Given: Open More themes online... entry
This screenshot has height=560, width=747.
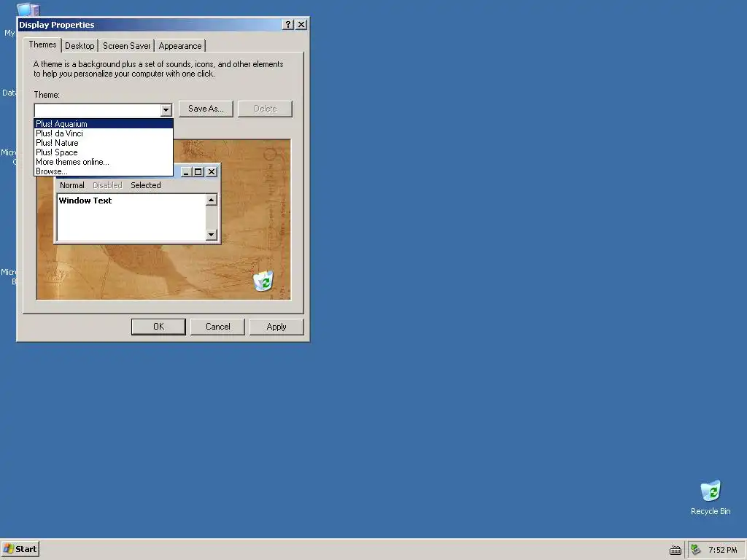Looking at the screenshot, I should click(x=104, y=162).
